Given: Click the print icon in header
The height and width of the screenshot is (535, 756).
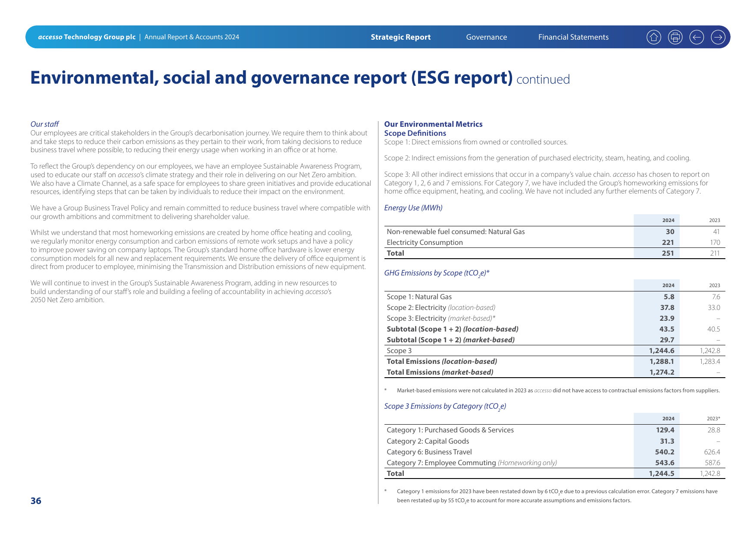Looking at the screenshot, I should 675,37.
